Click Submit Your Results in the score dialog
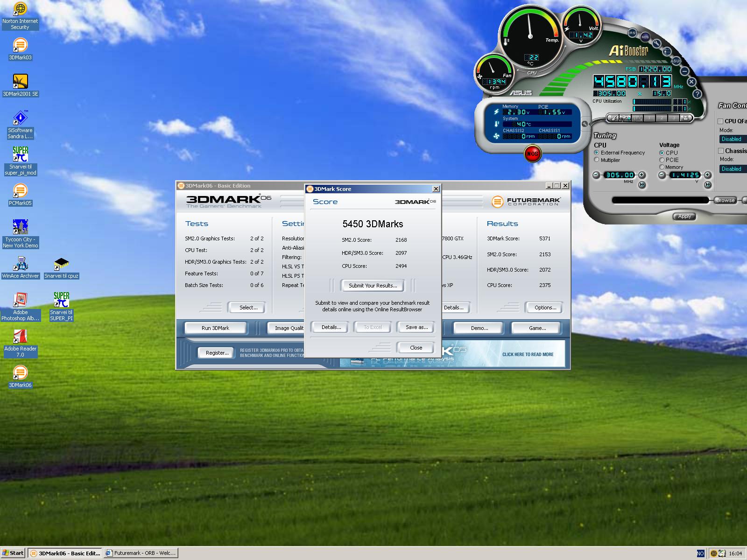The image size is (747, 560). 373,286
